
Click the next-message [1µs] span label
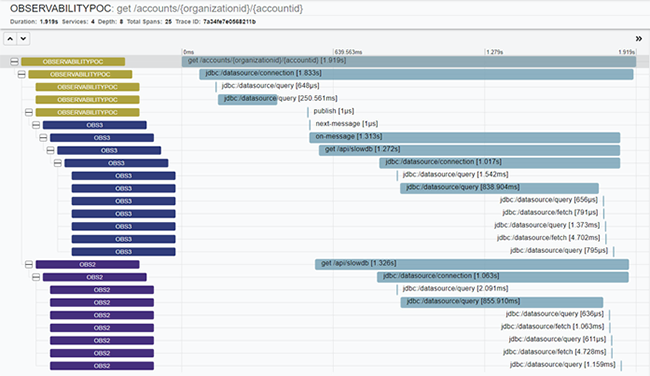point(347,124)
